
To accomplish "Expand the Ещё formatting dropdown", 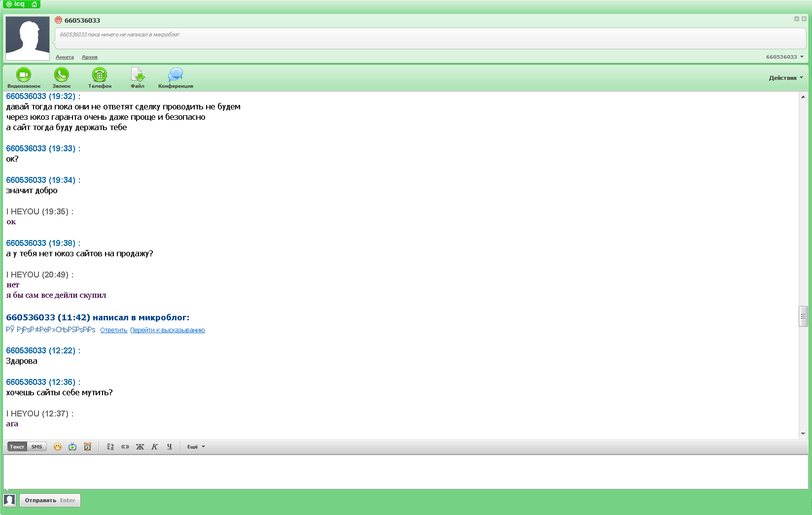I will (196, 447).
